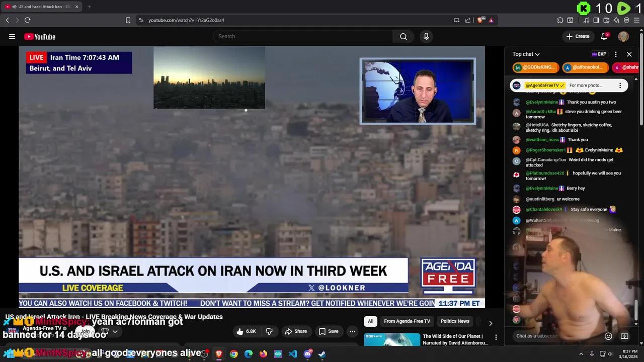Share the video
This screenshot has height=362, width=644.
[296, 331]
